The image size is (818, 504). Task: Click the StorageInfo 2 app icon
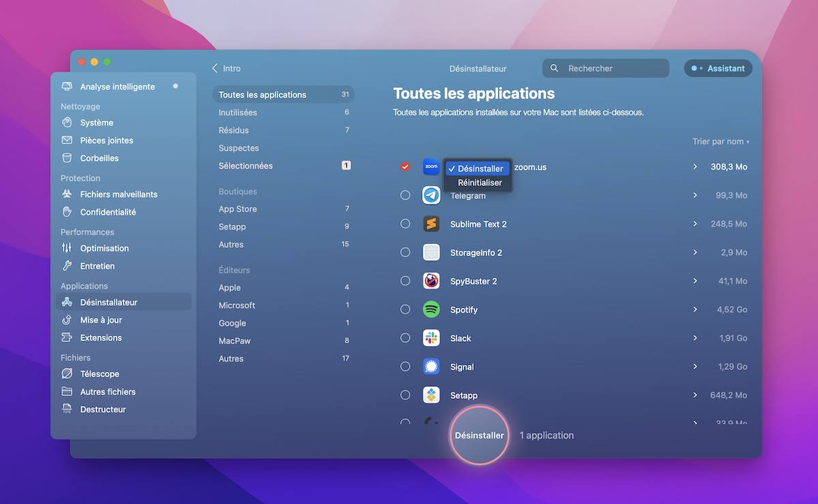tap(431, 253)
